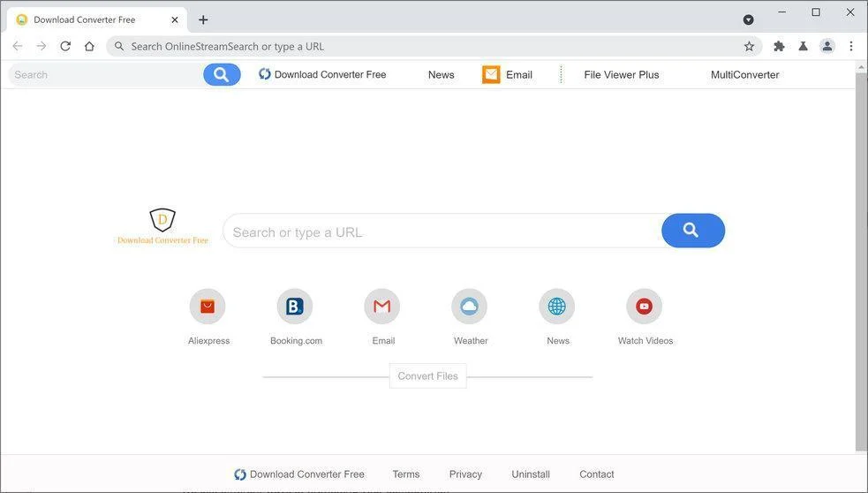Open the Terms footer link
The width and height of the screenshot is (868, 493).
tap(406, 474)
